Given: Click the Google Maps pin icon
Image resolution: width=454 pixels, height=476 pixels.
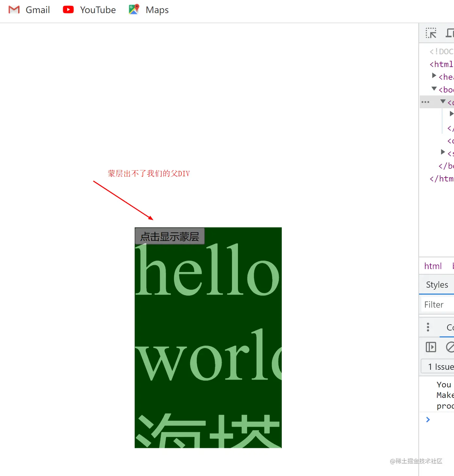Looking at the screenshot, I should pos(134,9).
